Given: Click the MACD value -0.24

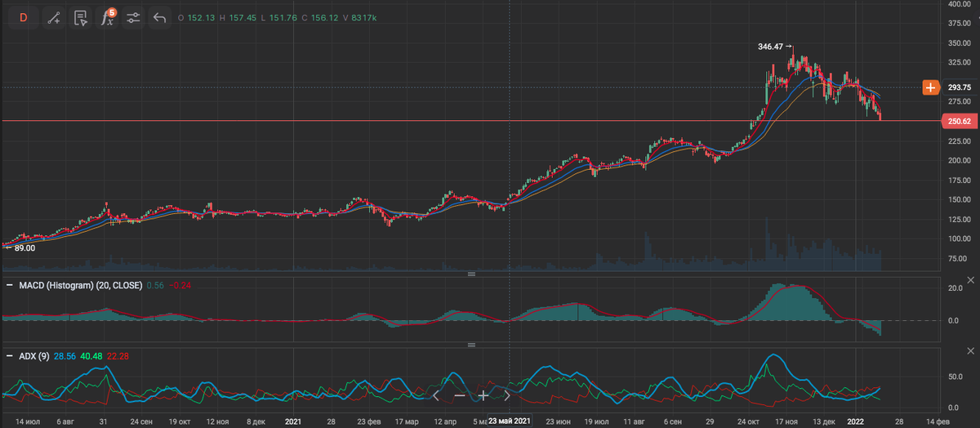Looking at the screenshot, I should coord(181,285).
